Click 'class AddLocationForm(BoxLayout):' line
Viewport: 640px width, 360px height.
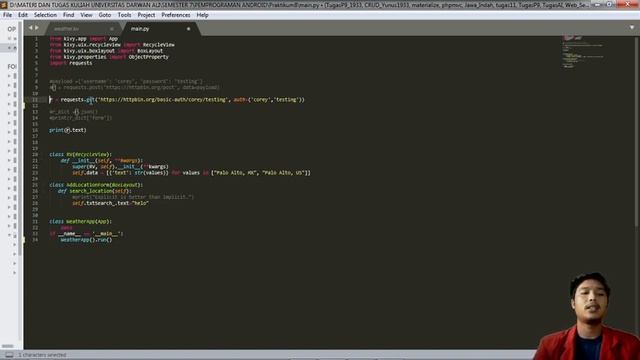coord(96,185)
